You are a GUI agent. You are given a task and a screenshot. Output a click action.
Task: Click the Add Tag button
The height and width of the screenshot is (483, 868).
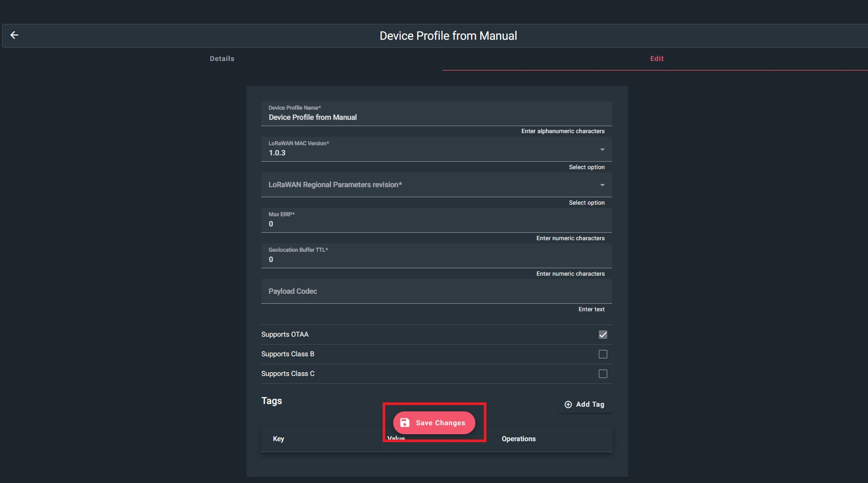click(x=584, y=405)
